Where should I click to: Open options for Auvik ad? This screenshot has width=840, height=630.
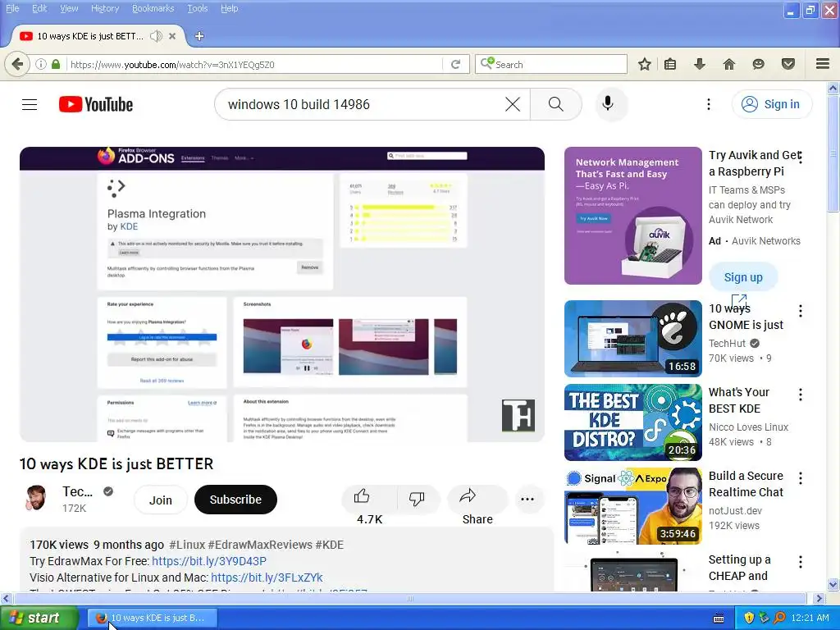pyautogui.click(x=801, y=157)
